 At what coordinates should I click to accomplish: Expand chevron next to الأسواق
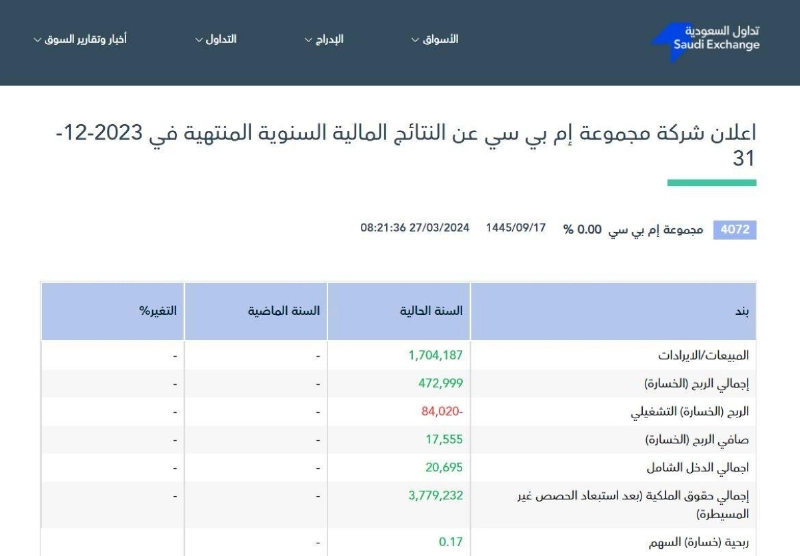415,40
